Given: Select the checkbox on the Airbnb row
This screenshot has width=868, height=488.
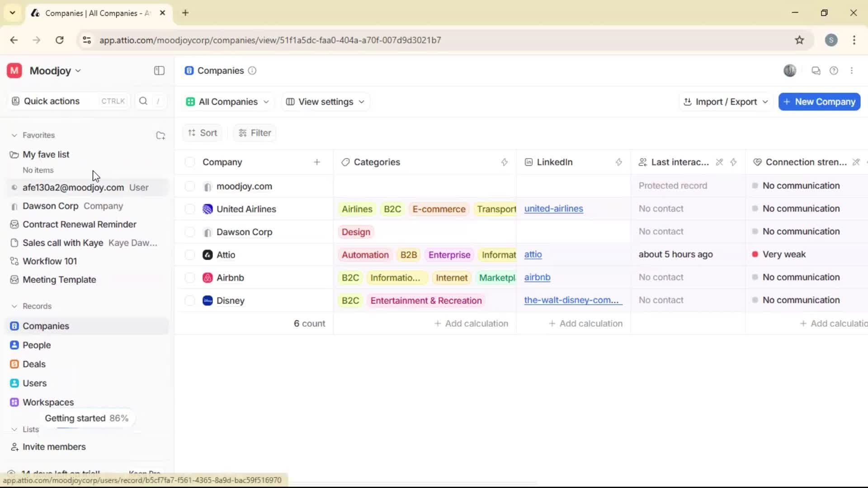Looking at the screenshot, I should (189, 277).
